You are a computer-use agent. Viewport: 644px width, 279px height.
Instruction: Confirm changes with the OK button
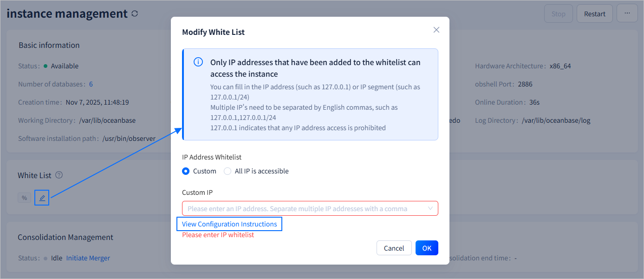pyautogui.click(x=426, y=247)
